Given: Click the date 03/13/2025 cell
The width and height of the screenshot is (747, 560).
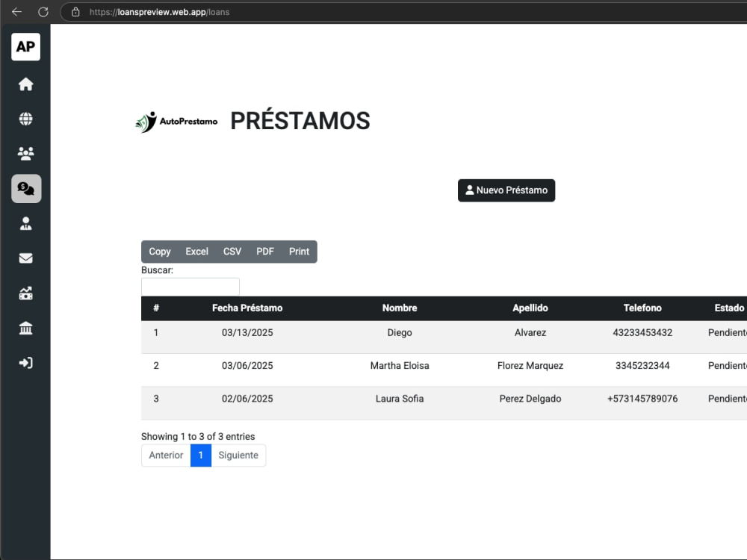Looking at the screenshot, I should (x=247, y=332).
